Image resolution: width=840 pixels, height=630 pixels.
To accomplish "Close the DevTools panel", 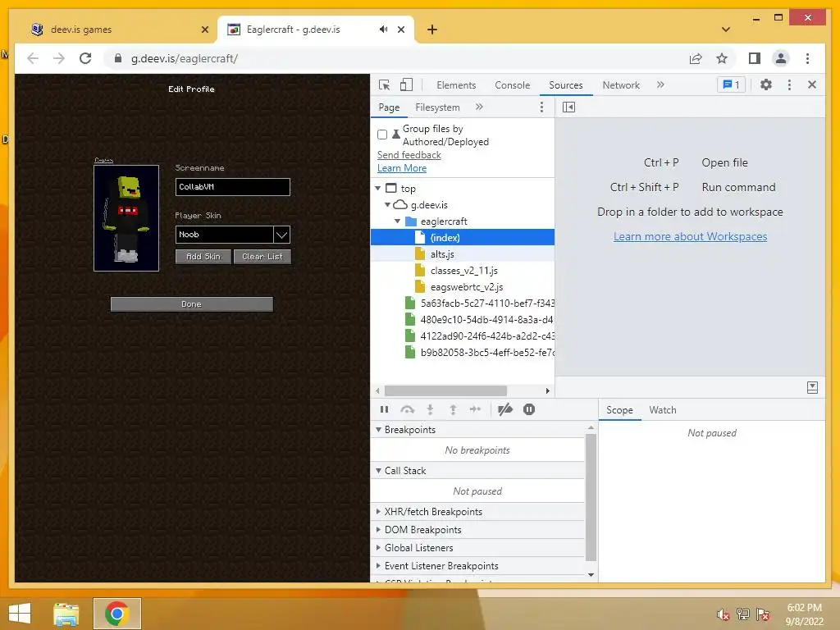I will [812, 84].
